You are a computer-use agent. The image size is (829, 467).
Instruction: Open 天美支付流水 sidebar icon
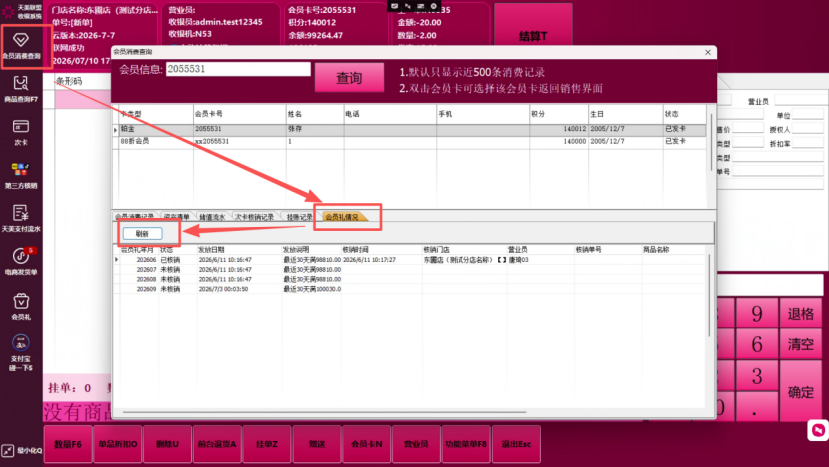[x=21, y=219]
